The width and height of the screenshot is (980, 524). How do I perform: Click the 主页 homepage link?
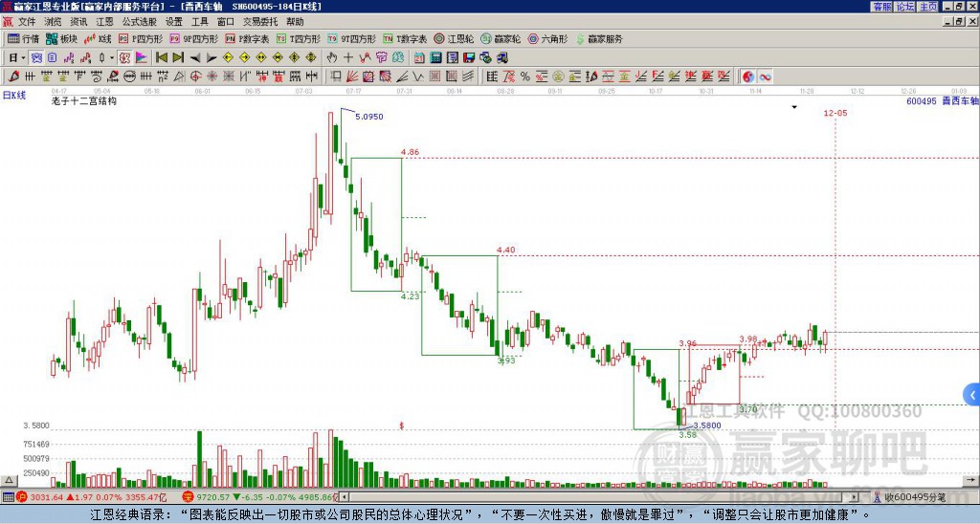click(x=927, y=7)
